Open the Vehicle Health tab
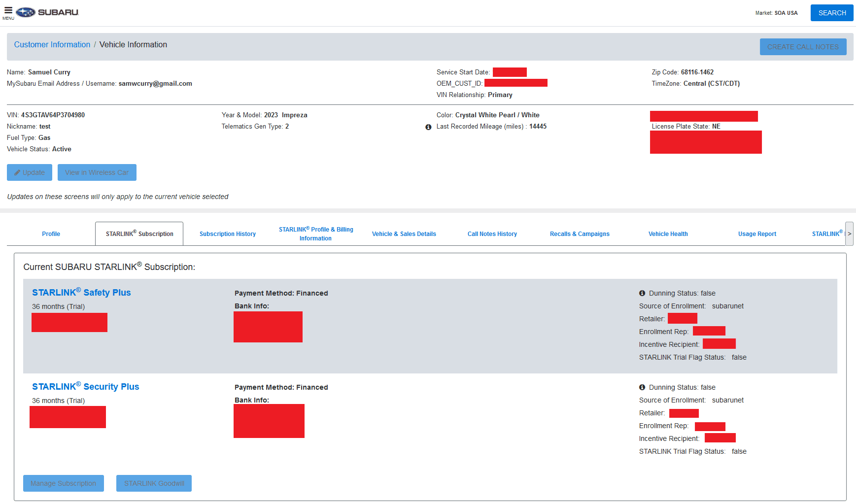856x504 pixels. (x=668, y=234)
